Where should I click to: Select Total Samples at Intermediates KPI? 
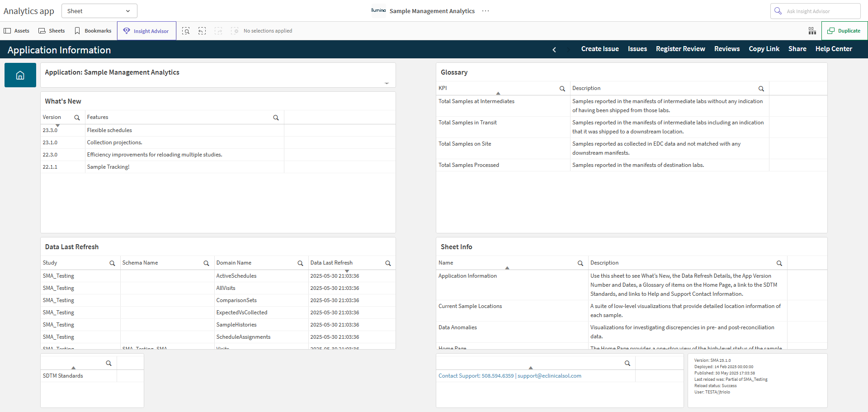tap(476, 101)
